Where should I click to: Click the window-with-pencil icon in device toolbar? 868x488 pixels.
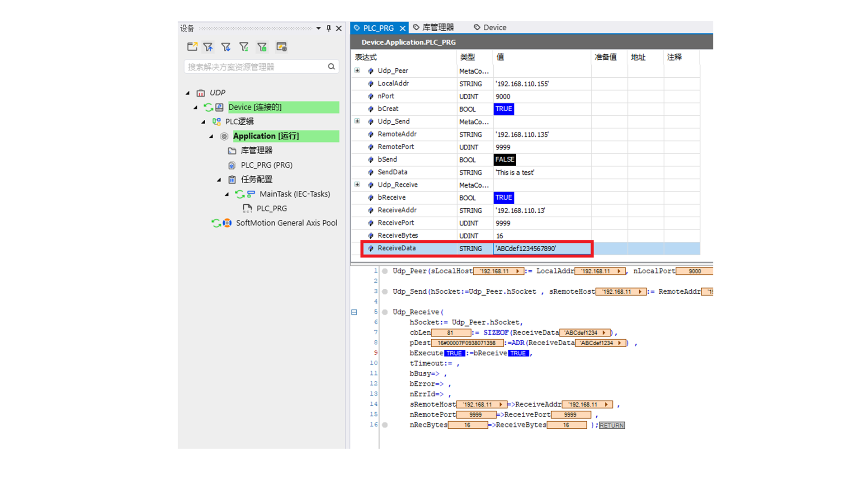pos(281,47)
